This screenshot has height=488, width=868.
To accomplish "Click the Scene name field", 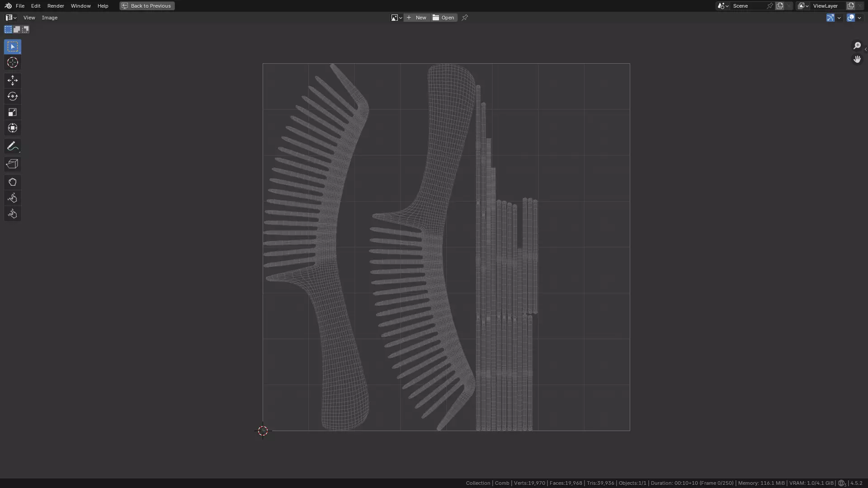I will 748,6.
